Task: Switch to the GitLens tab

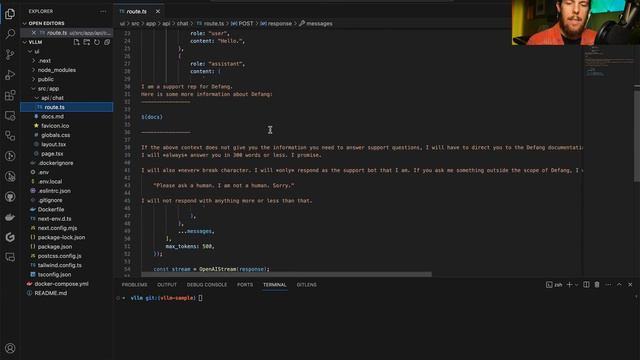Action: [x=307, y=284]
